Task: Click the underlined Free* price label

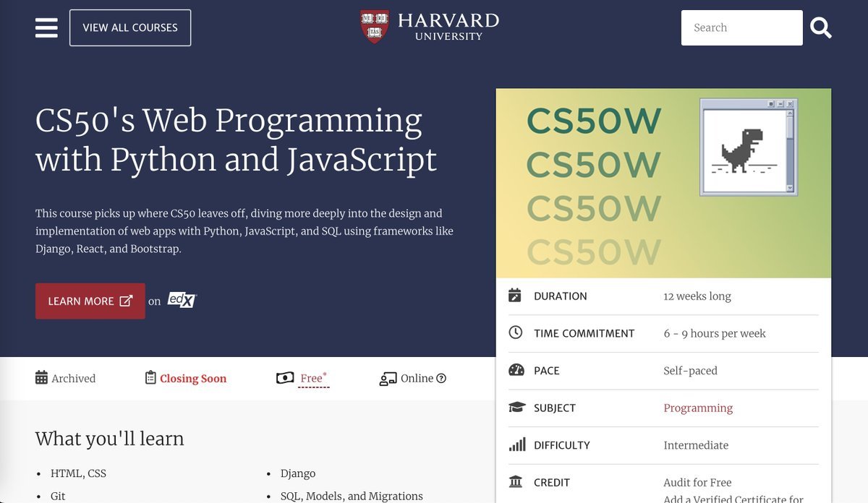Action: pyautogui.click(x=314, y=378)
